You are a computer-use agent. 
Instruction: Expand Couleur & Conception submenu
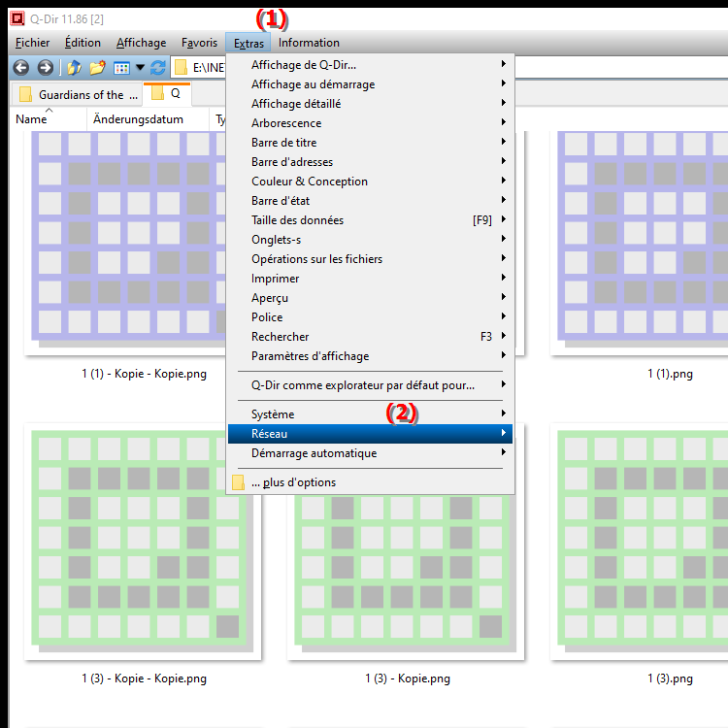point(371,182)
